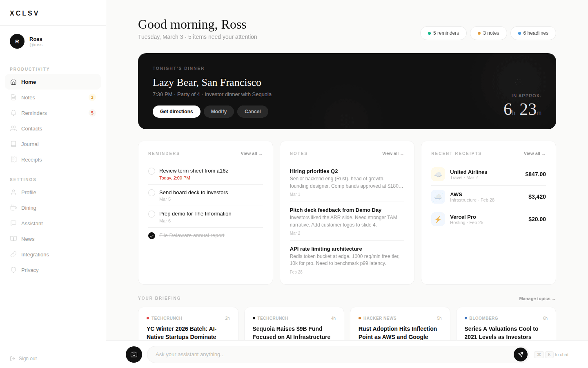Expand Reminders with View all
588x368 pixels.
click(251, 154)
